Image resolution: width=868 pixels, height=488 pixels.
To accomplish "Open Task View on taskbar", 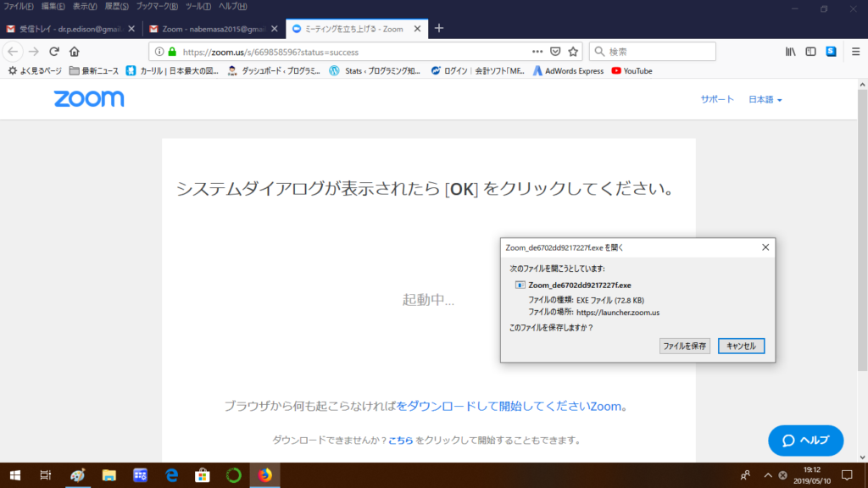I will [46, 475].
